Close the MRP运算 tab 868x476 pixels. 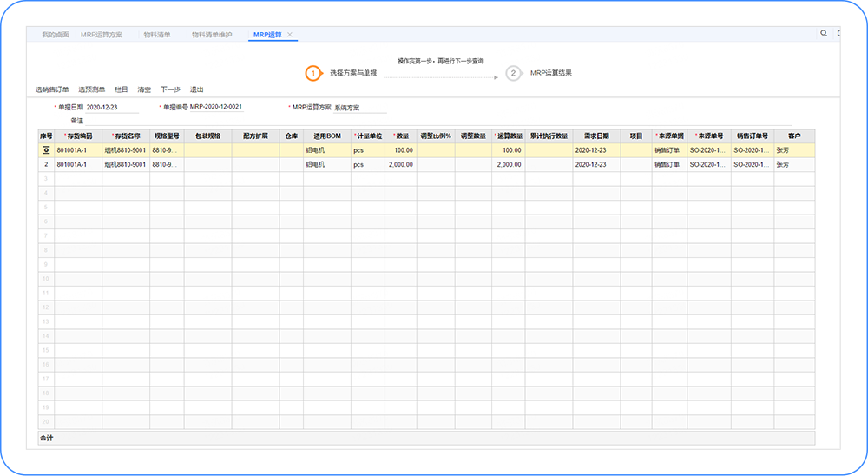tap(291, 35)
